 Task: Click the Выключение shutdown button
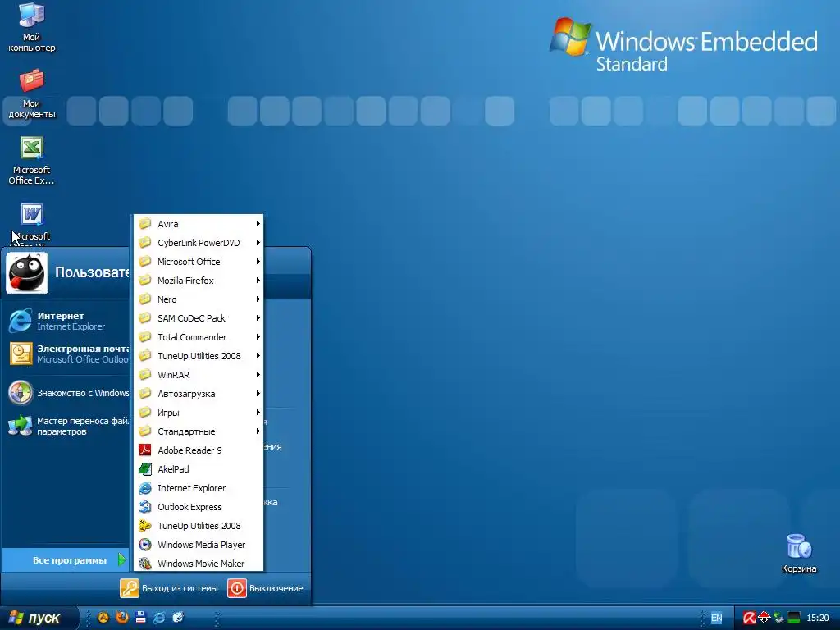266,588
